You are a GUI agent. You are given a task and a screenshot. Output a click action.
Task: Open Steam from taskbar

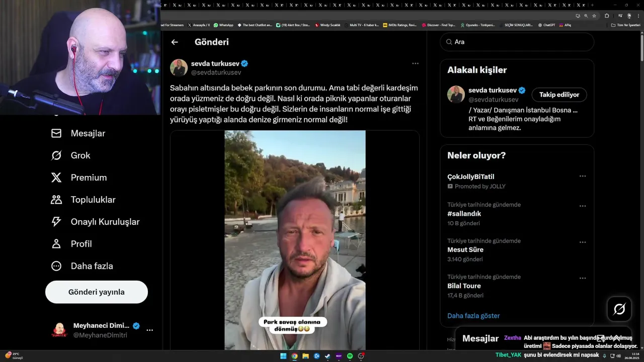[x=328, y=356]
